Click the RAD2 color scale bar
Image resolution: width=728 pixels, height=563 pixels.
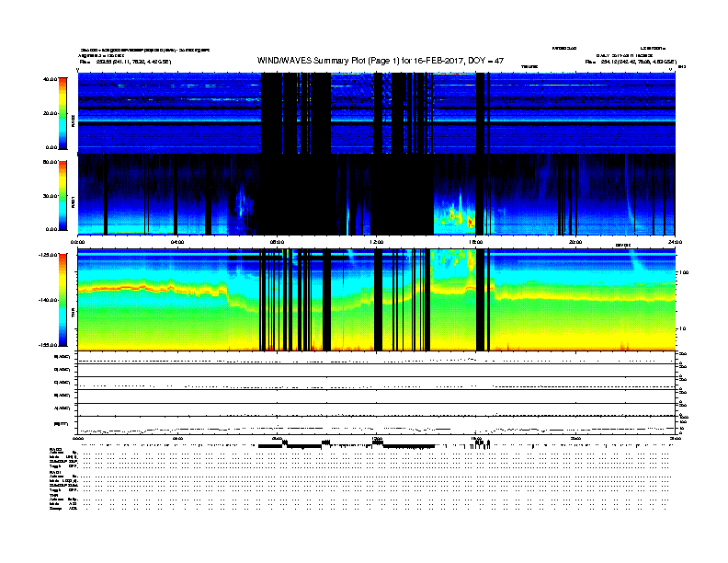tap(63, 113)
